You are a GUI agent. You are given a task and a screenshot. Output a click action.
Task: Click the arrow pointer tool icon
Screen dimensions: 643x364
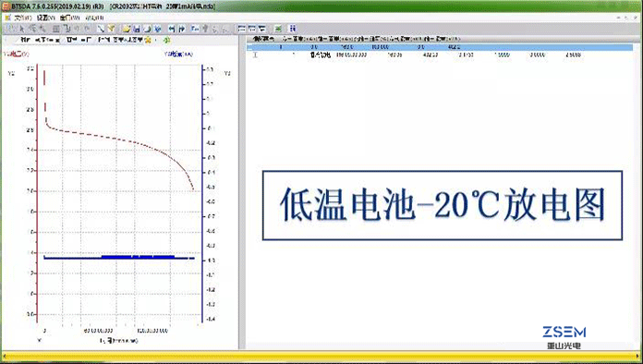pos(22,29)
